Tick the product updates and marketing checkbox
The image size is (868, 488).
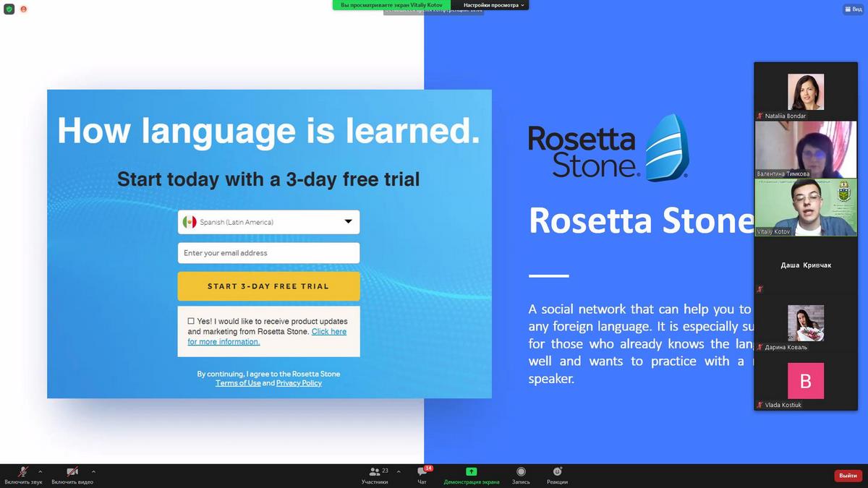[x=191, y=321]
